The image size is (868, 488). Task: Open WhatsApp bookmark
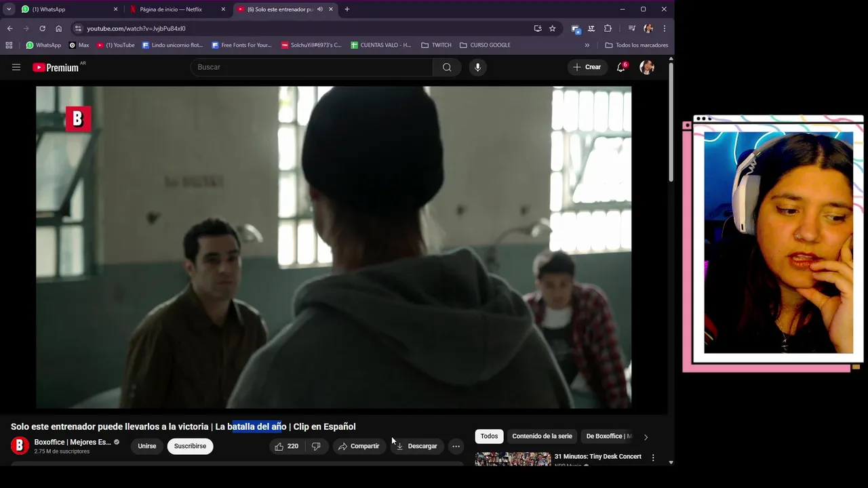pyautogui.click(x=43, y=45)
